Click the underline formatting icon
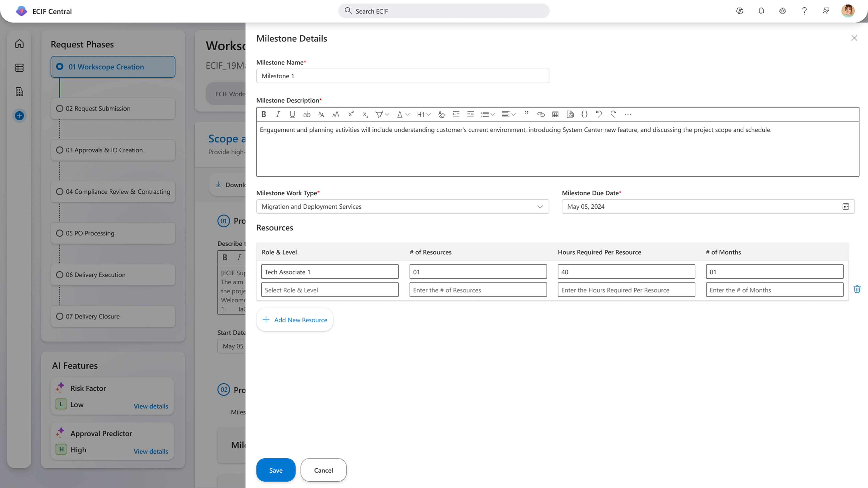Image resolution: width=868 pixels, height=488 pixels. tap(292, 114)
